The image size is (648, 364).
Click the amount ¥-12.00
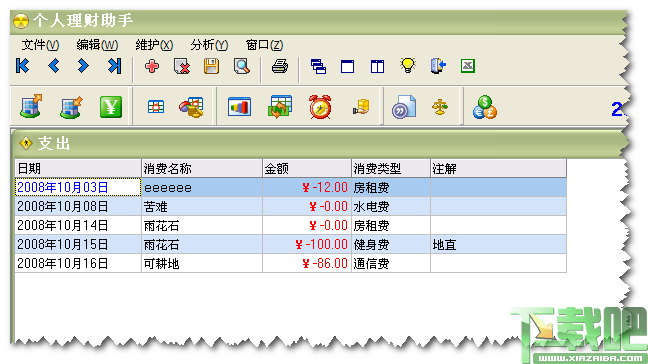pyautogui.click(x=307, y=188)
